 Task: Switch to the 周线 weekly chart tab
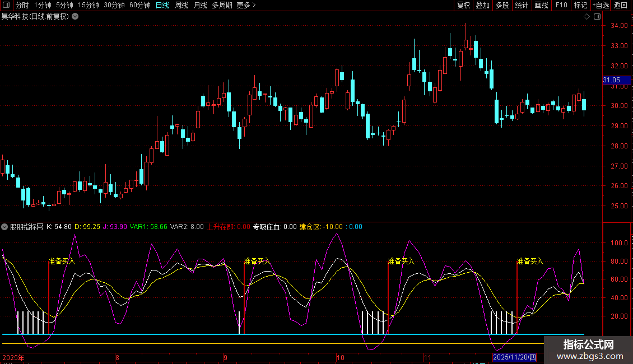coord(181,5)
